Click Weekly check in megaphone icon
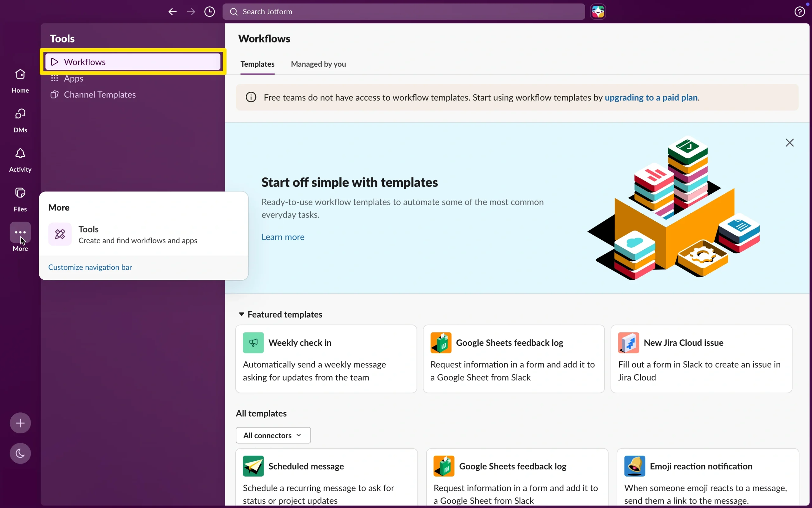The image size is (812, 508). click(253, 343)
